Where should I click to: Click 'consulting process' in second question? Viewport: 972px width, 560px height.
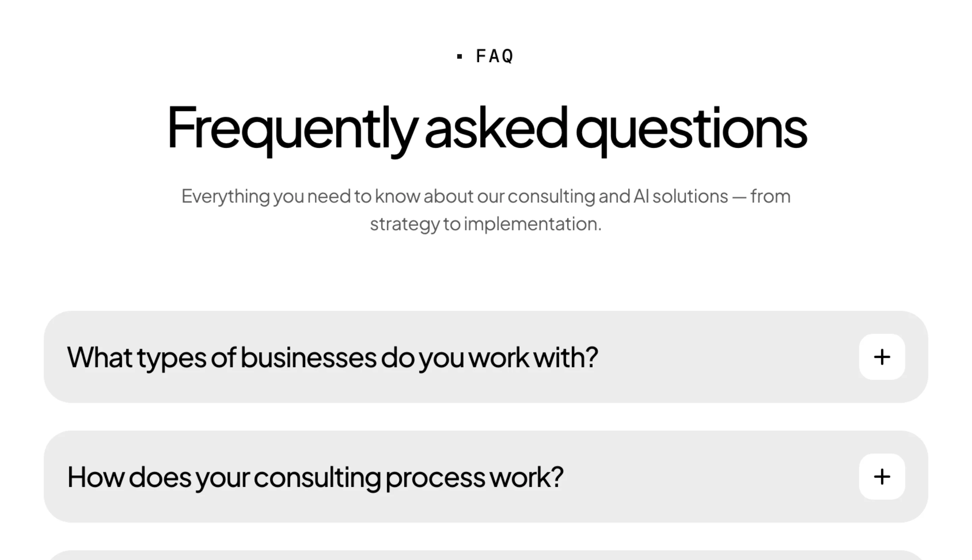(x=370, y=477)
